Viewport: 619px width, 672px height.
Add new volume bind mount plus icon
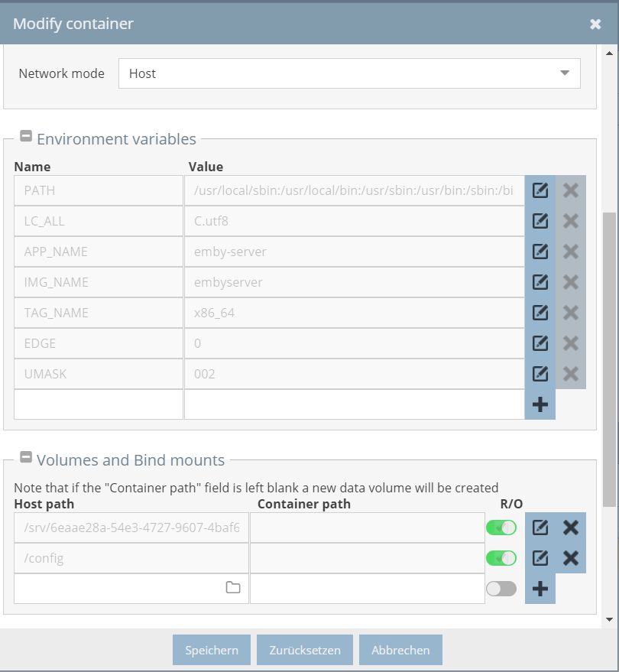coord(540,589)
